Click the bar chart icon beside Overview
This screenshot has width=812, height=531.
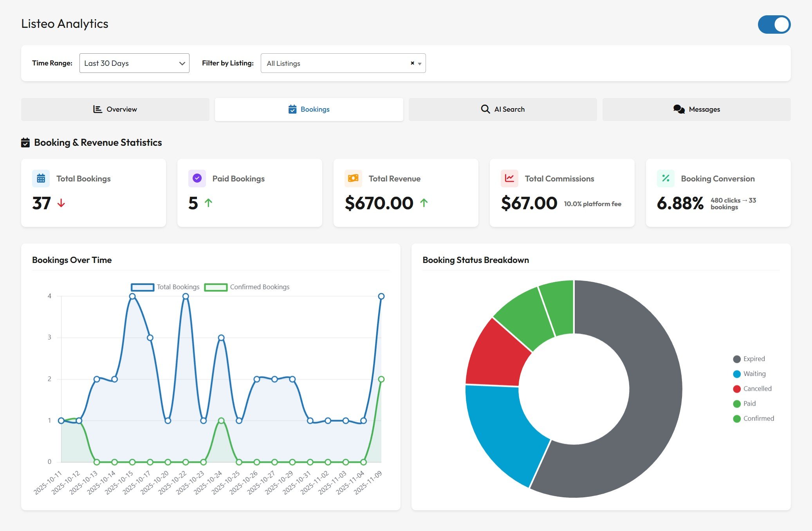click(x=97, y=109)
